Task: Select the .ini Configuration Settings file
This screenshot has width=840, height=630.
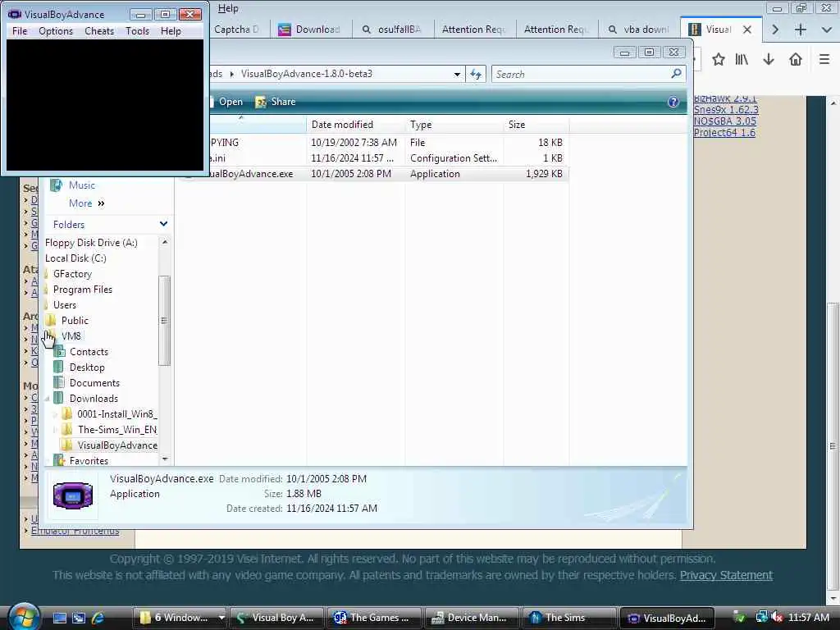Action: pos(373,158)
